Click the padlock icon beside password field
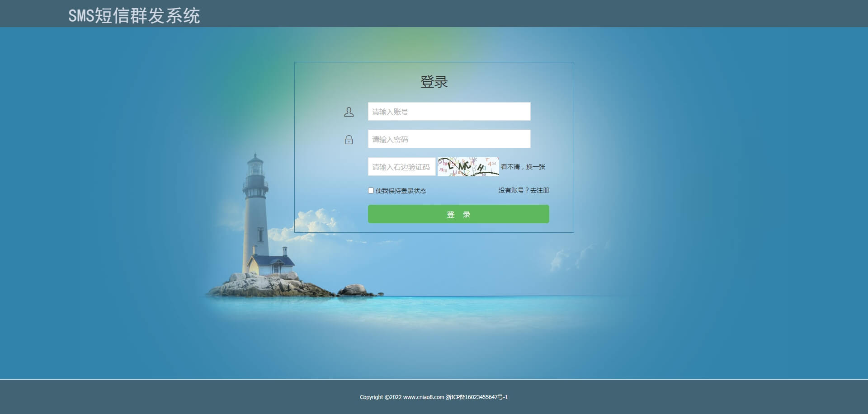The image size is (868, 414). coord(349,140)
